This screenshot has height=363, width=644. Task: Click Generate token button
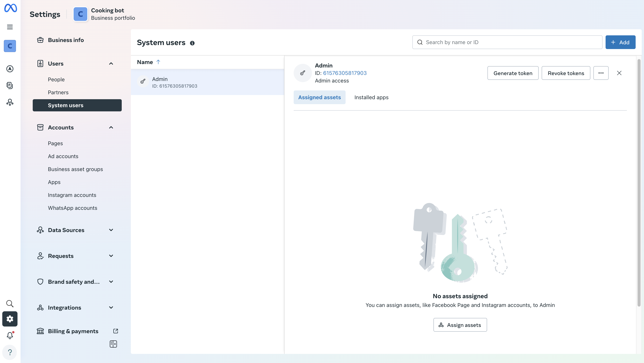click(x=513, y=73)
